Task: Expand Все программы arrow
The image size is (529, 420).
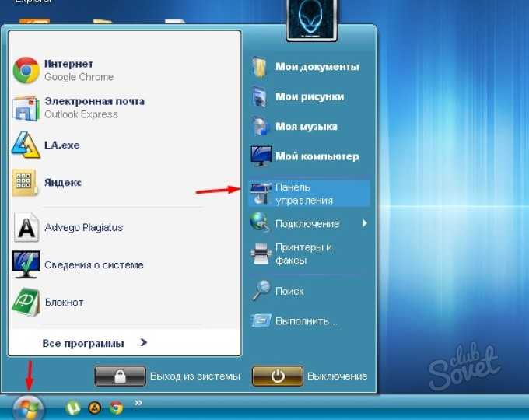Action: coord(143,343)
